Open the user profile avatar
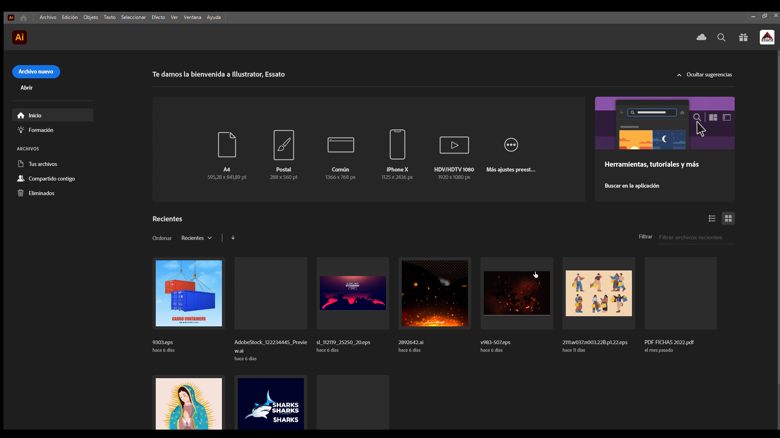The image size is (780, 438). pyautogui.click(x=767, y=38)
